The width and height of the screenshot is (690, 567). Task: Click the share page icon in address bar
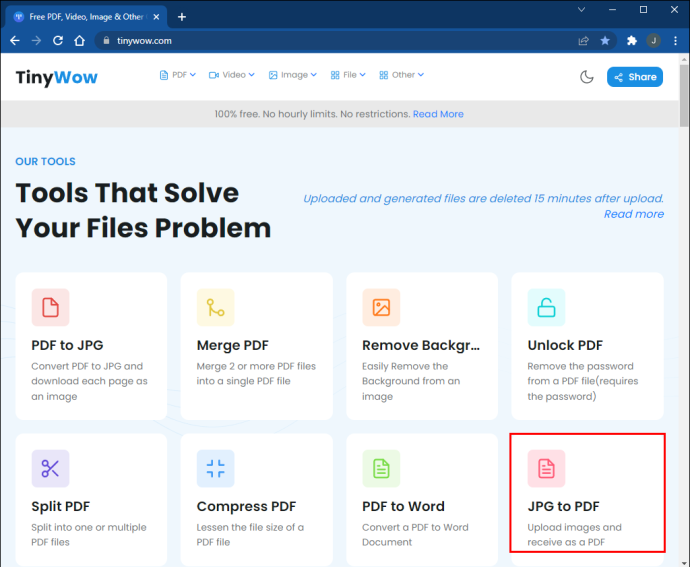(584, 41)
